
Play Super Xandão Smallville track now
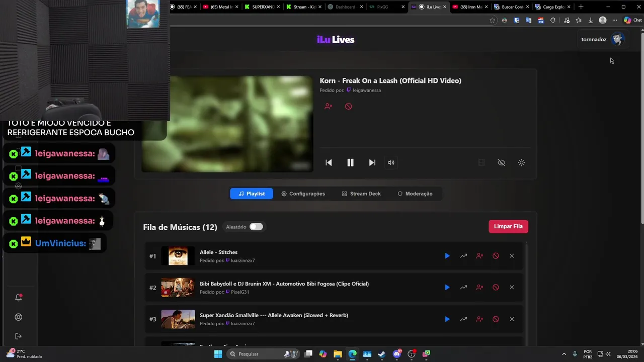click(x=447, y=319)
